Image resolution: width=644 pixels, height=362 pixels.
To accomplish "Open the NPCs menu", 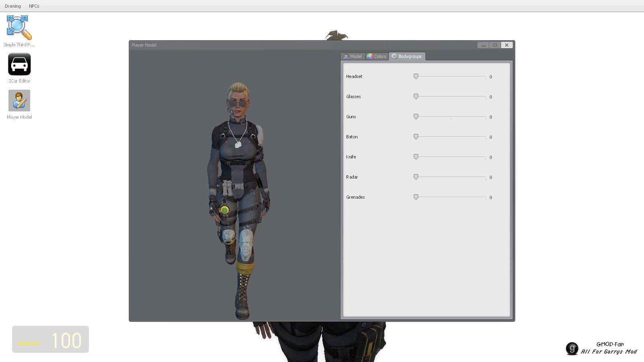I will click(x=34, y=6).
